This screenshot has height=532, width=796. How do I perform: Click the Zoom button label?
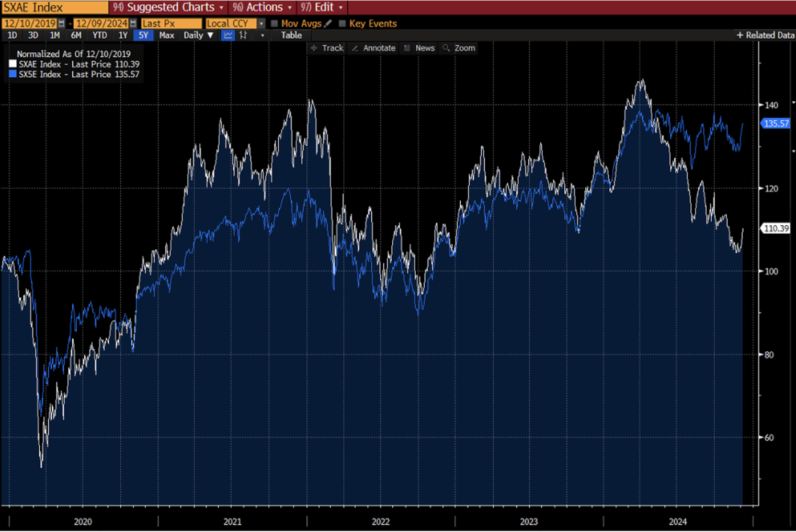(464, 48)
